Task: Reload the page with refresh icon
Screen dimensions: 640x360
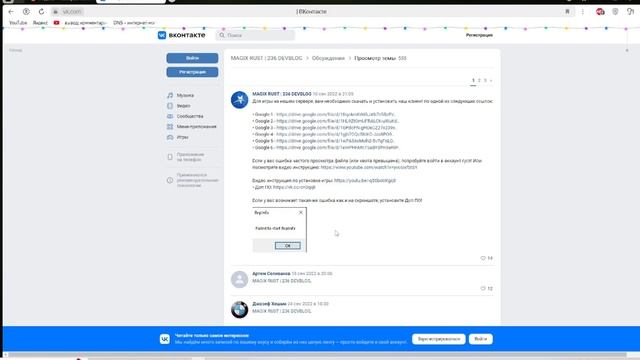Action: [41, 12]
